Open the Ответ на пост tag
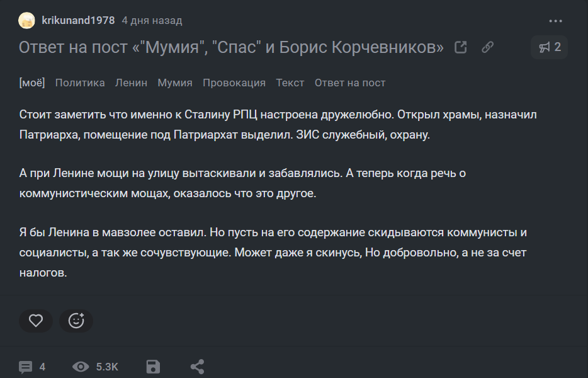The width and height of the screenshot is (588, 378). pyautogui.click(x=350, y=83)
